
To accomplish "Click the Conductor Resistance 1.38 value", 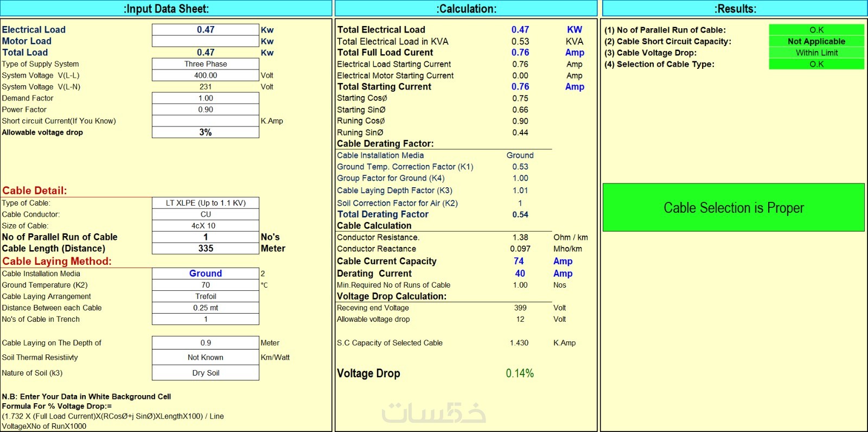I will [x=520, y=237].
